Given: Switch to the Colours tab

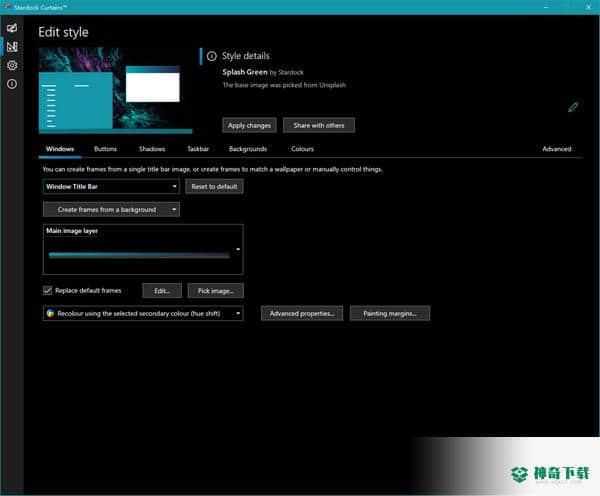Looking at the screenshot, I should [x=302, y=149].
